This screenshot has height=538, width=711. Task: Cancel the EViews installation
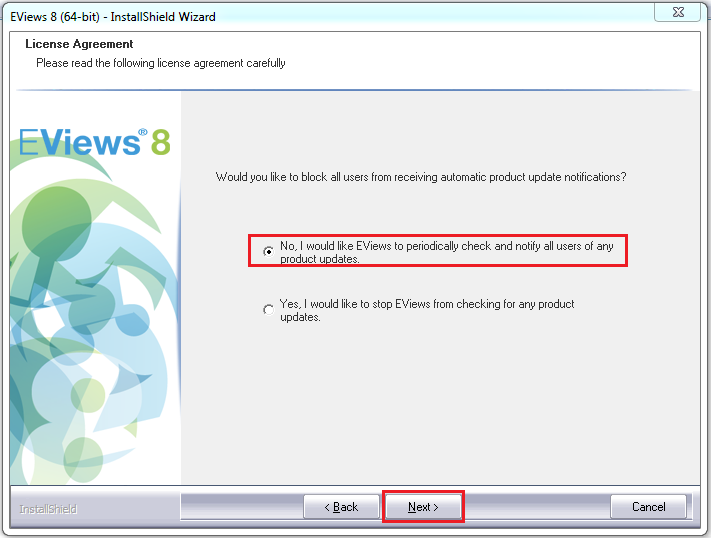648,507
